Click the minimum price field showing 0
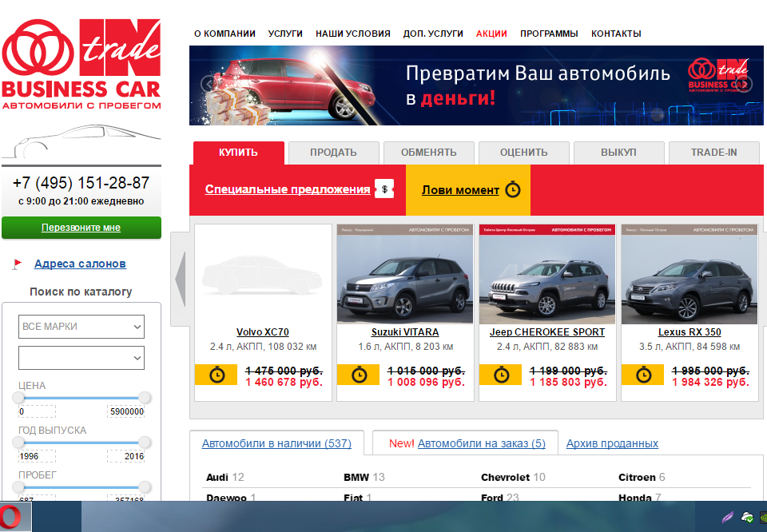The width and height of the screenshot is (767, 532). point(37,411)
